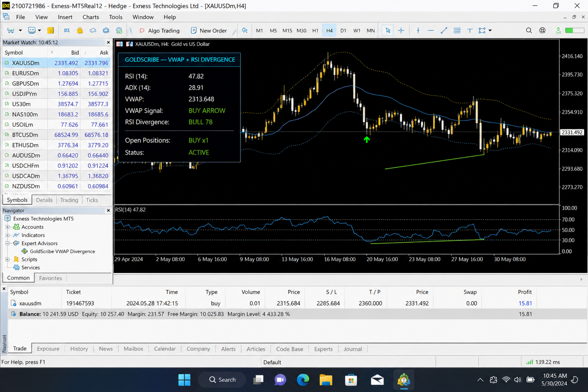This screenshot has width=588, height=392.
Task: Open the chart type toolbar icon
Action: click(11, 31)
